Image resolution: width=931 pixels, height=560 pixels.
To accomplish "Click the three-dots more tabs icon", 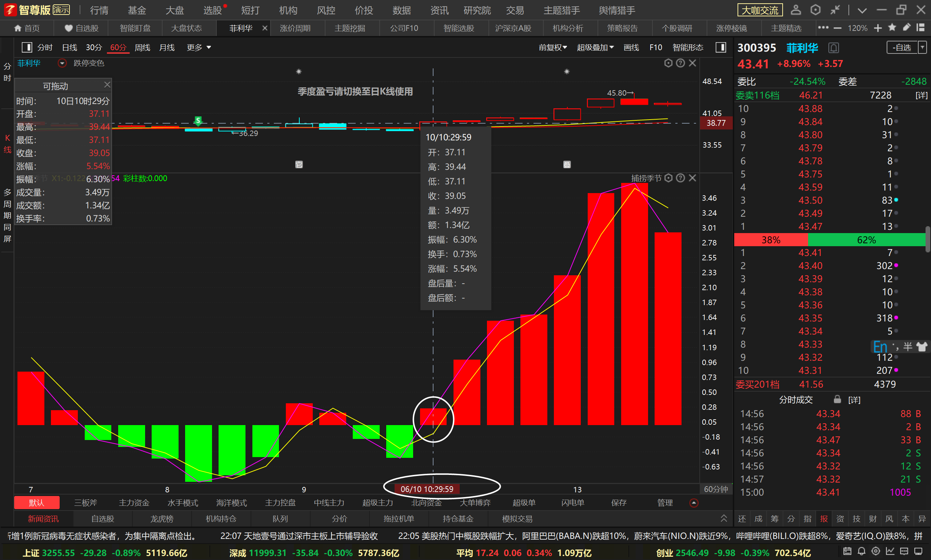I will pyautogui.click(x=823, y=28).
